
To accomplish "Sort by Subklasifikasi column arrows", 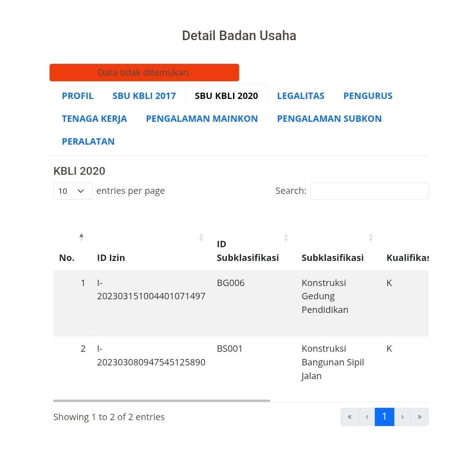I will tap(371, 238).
